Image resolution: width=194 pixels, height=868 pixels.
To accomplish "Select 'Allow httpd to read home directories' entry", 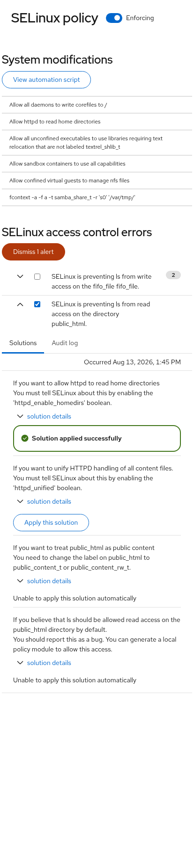I will pyautogui.click(x=97, y=122).
